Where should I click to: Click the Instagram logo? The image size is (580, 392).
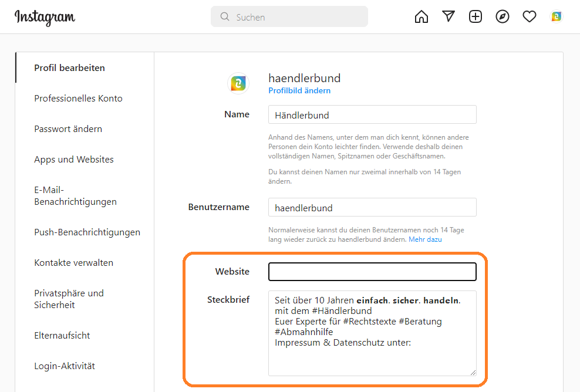pyautogui.click(x=45, y=18)
